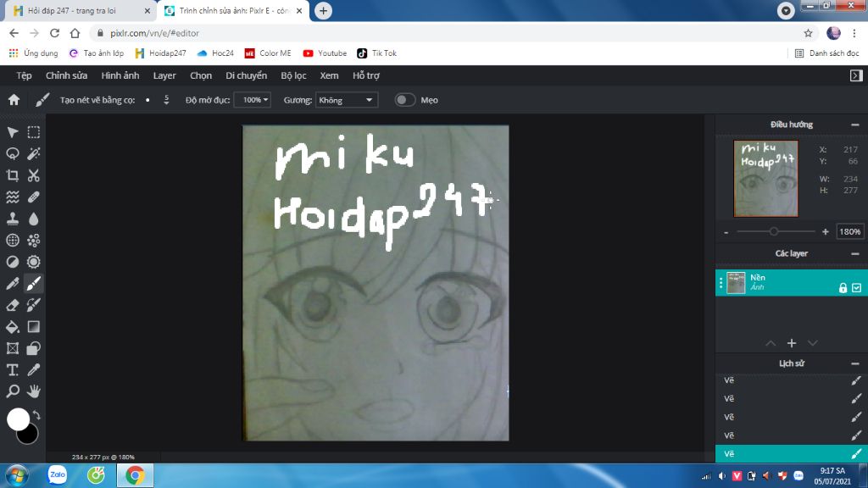Open the Chỉnh sửa menu
The image size is (868, 488).
(x=66, y=75)
